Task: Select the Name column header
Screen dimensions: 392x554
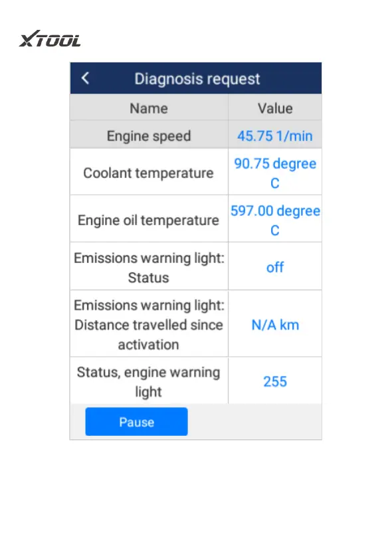Action: (x=149, y=108)
